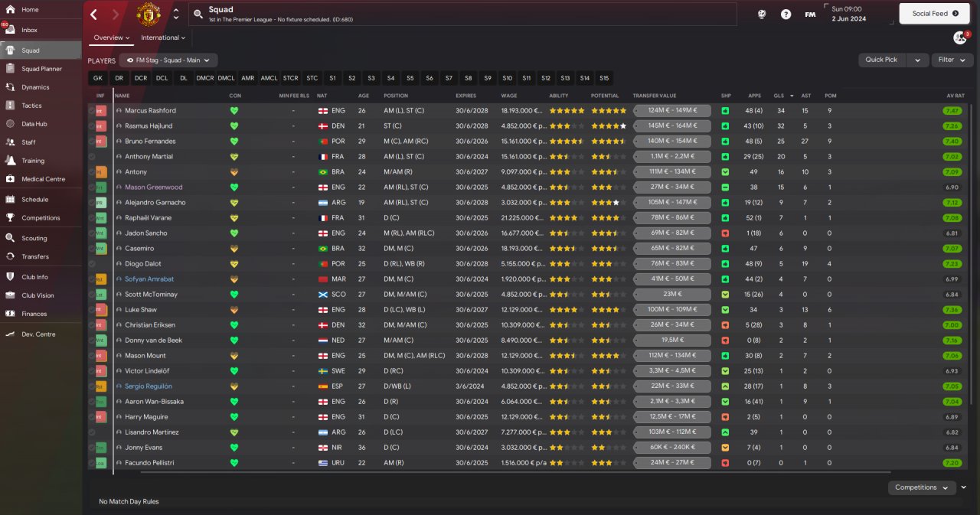The height and width of the screenshot is (515, 980).
Task: Sort by the TRANSFER VALUE column header
Action: (655, 96)
